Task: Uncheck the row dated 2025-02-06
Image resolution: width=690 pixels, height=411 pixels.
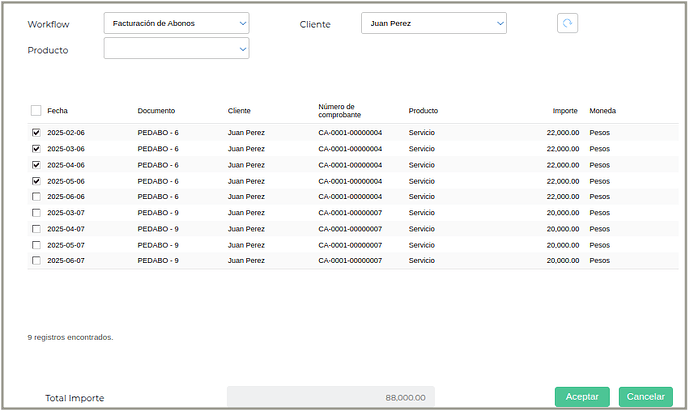Action: click(36, 133)
